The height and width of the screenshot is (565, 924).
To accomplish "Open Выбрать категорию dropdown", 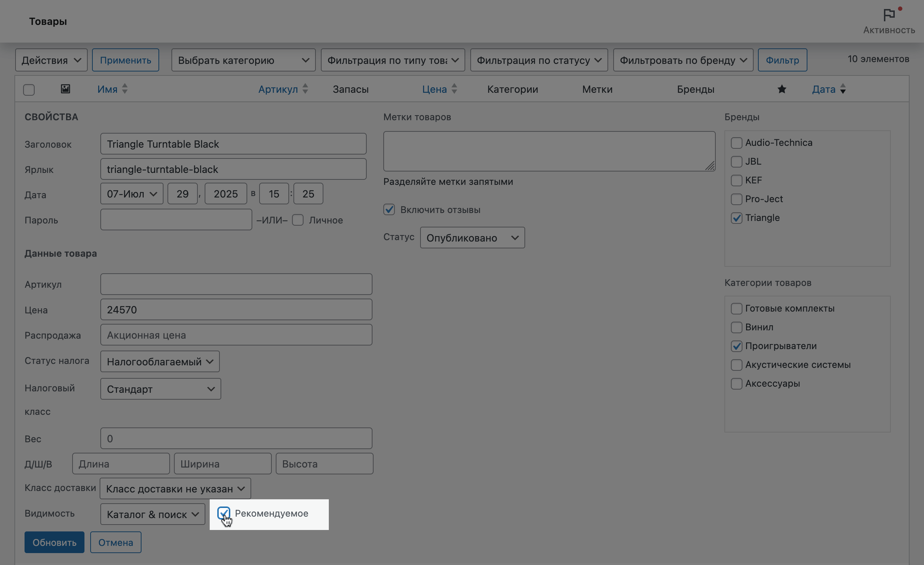I will [x=243, y=60].
